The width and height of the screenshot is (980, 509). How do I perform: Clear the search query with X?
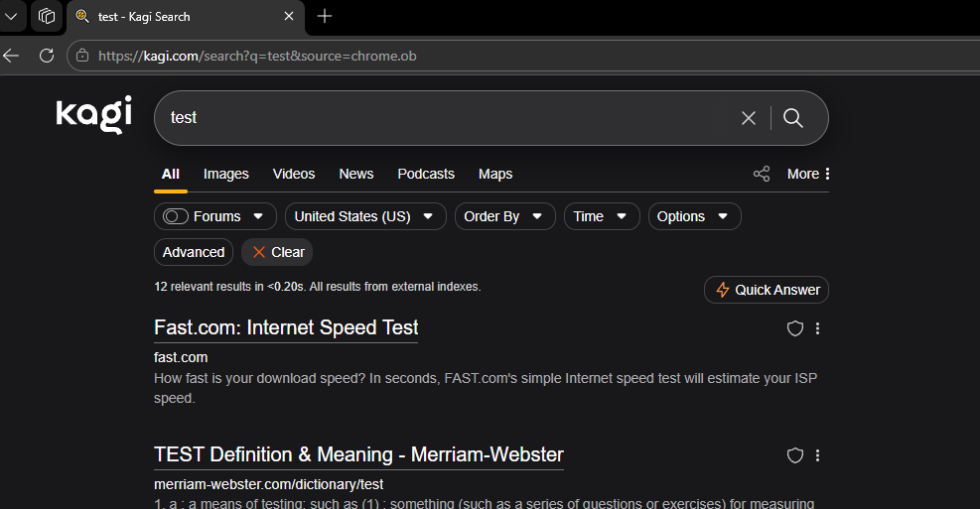(x=748, y=117)
